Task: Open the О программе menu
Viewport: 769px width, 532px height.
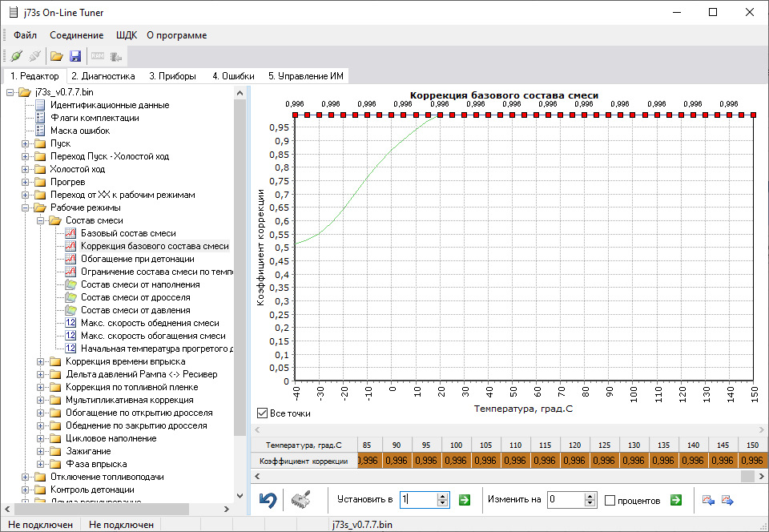Action: pyautogui.click(x=175, y=35)
